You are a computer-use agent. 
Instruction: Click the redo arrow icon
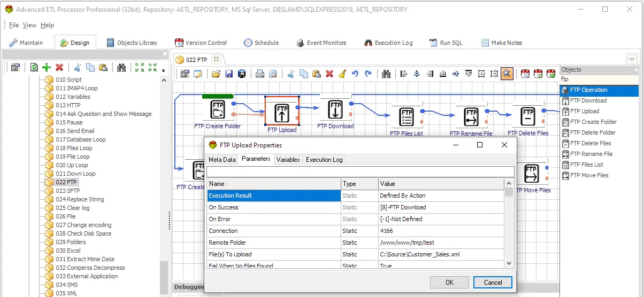[x=368, y=74]
